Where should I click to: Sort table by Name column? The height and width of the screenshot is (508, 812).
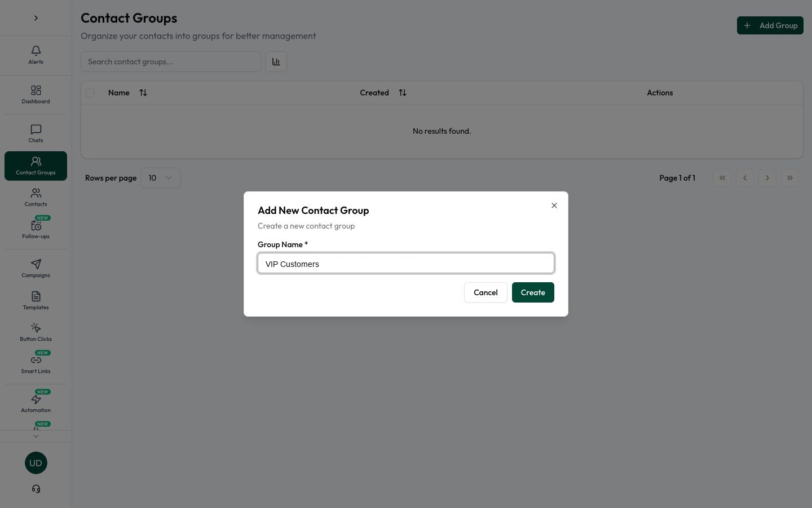143,93
